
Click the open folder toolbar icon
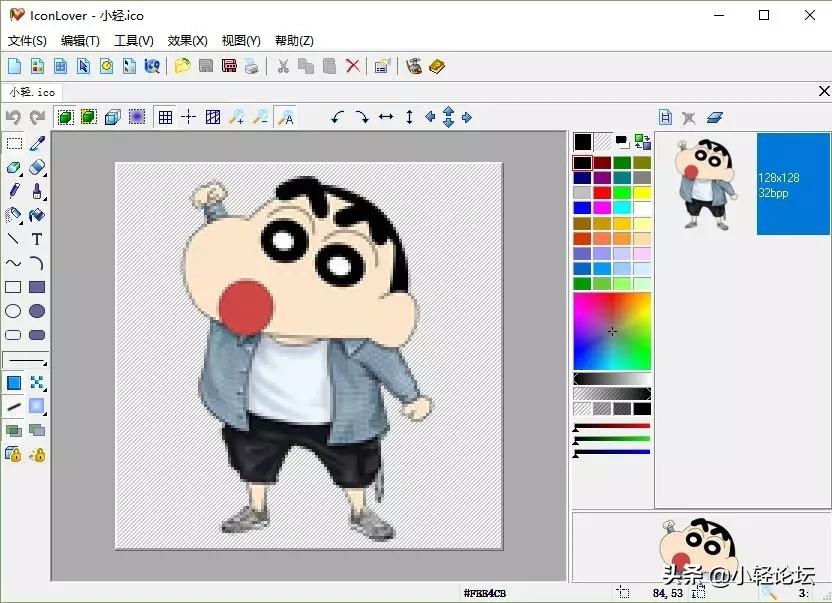tap(182, 66)
